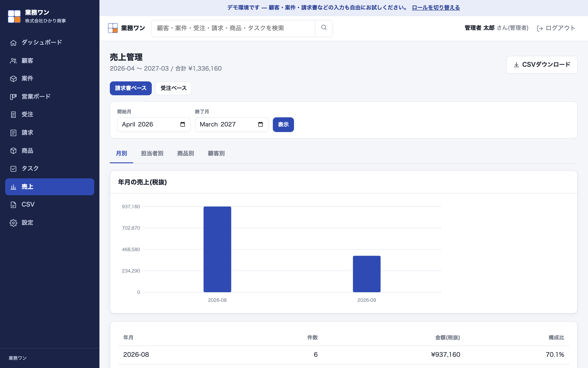Navigate to 営業ボード
Viewport: 588px width, 368px height.
point(50,97)
